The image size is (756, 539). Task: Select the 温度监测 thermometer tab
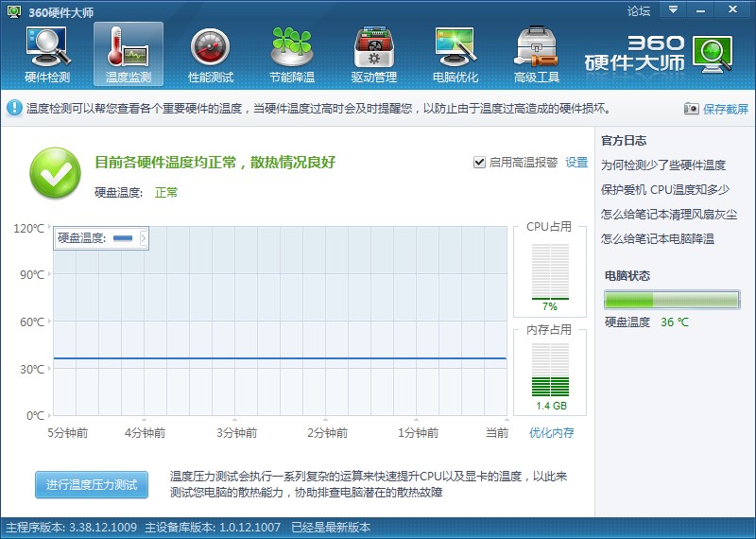point(129,55)
